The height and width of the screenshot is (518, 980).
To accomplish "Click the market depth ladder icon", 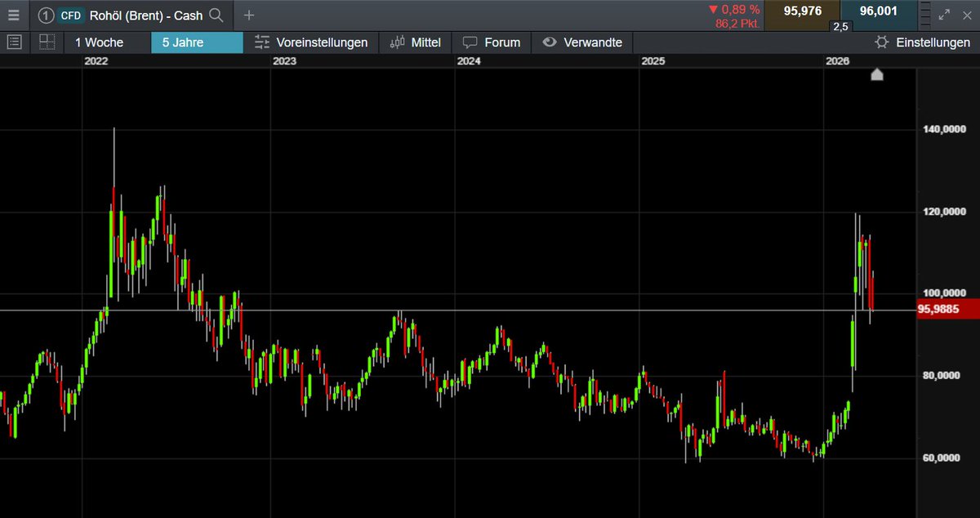I will (925, 15).
